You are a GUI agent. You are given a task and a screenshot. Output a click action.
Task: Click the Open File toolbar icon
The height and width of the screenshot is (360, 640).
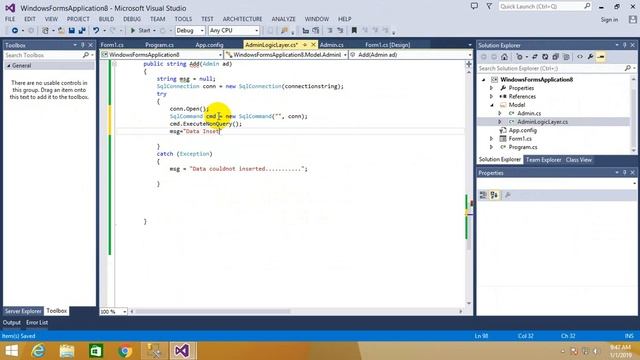coord(61,31)
